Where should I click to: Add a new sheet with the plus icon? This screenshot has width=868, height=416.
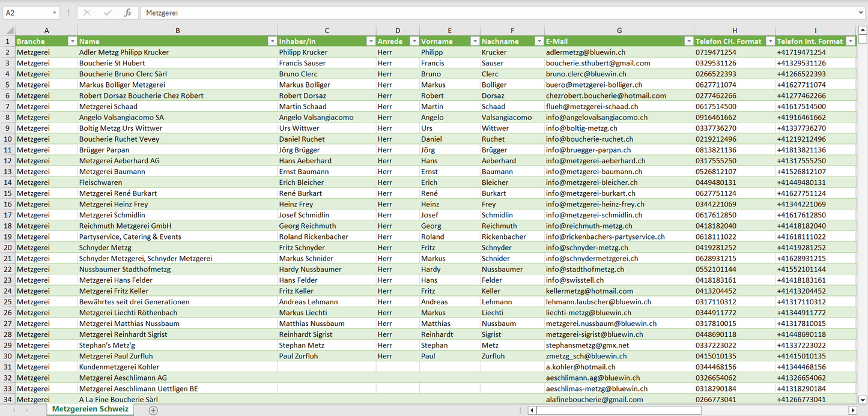[x=153, y=410]
